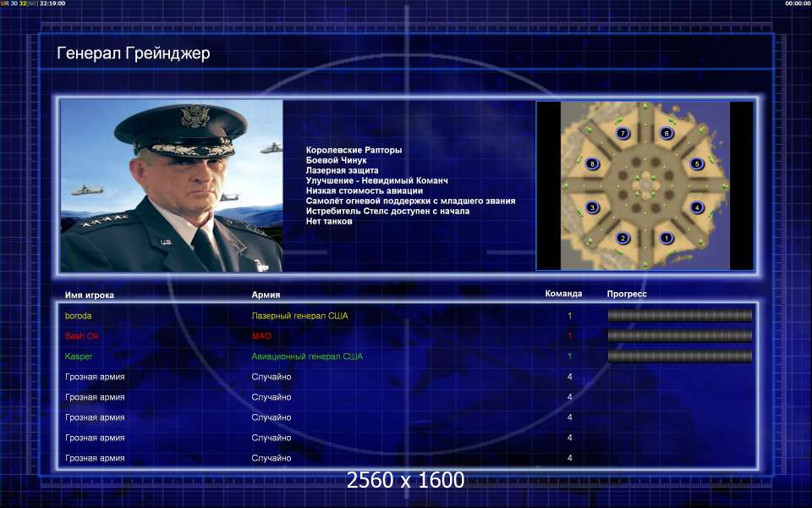
Task: Click the "Прогресс" column header
Action: tap(627, 294)
